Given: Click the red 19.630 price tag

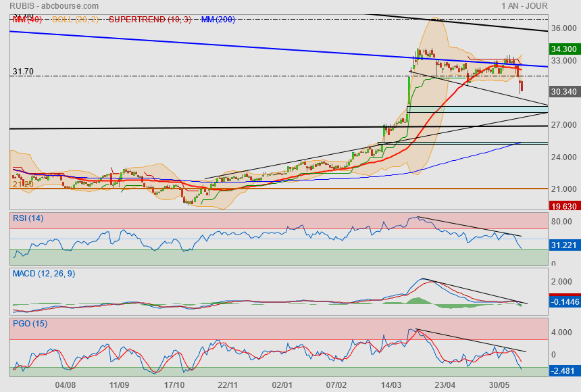Looking at the screenshot, I should pos(563,206).
